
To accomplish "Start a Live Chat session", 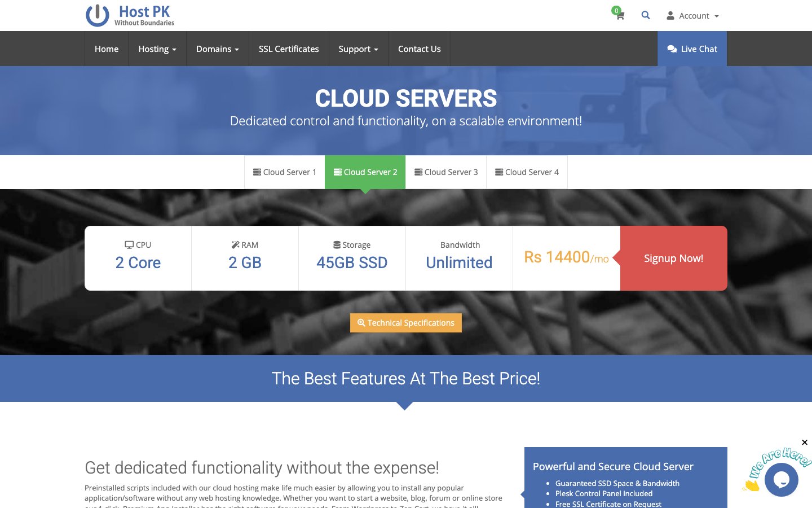I will click(x=692, y=49).
